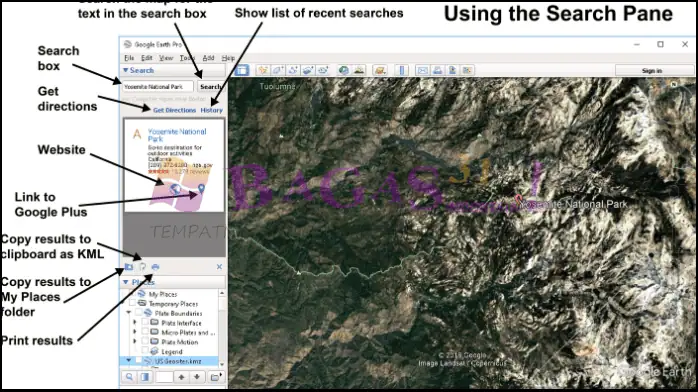Click the Search button
Viewport: 698px width, 392px height.
click(211, 86)
